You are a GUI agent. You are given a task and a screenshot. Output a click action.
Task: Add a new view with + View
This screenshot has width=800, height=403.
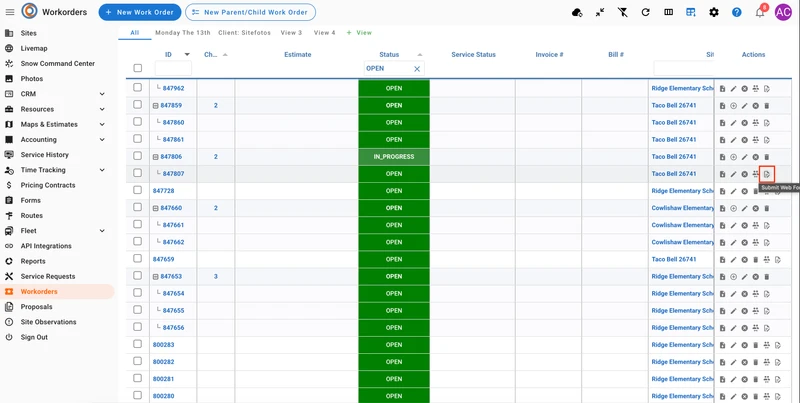coord(359,33)
